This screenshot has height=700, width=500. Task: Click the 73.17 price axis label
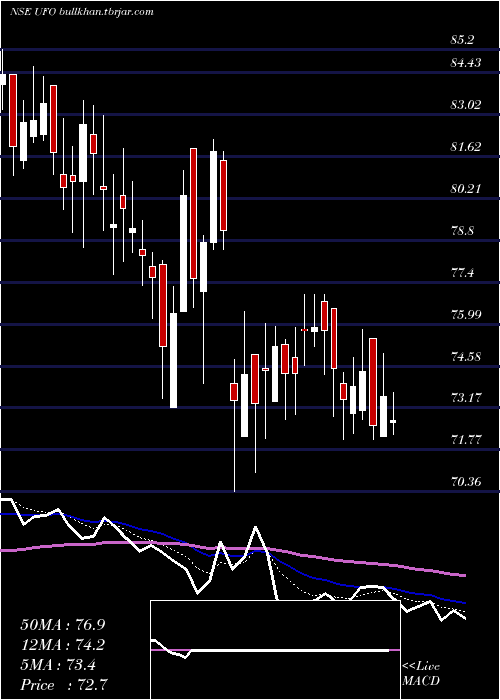(466, 398)
